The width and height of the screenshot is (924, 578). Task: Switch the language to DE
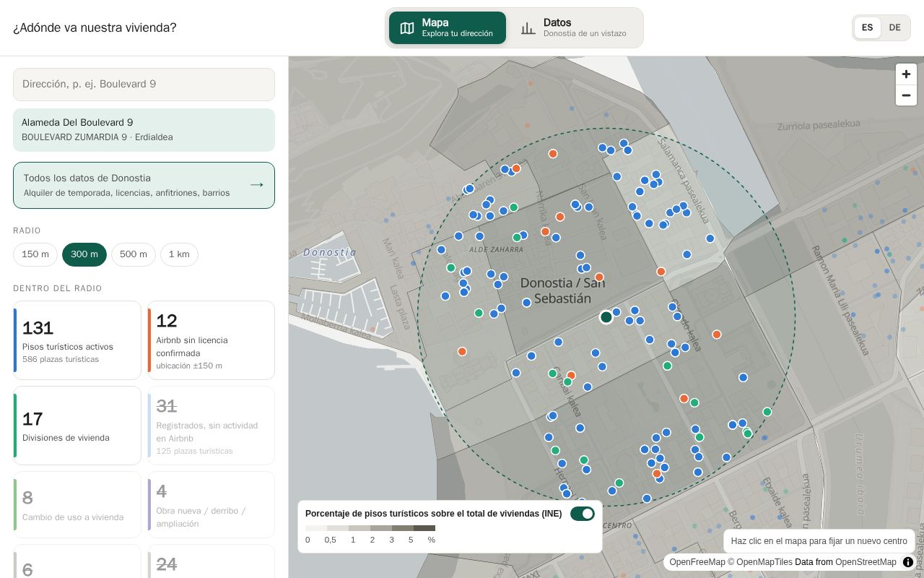point(895,27)
